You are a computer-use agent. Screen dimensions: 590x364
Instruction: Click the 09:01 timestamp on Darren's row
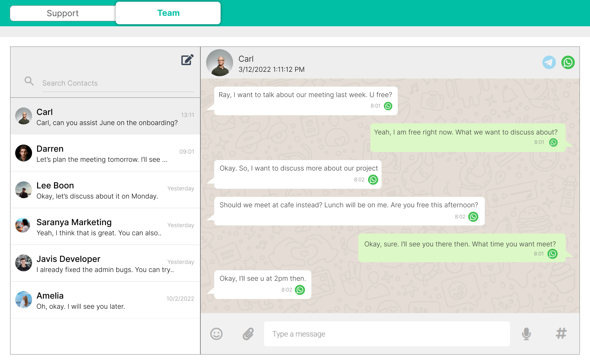tap(187, 152)
